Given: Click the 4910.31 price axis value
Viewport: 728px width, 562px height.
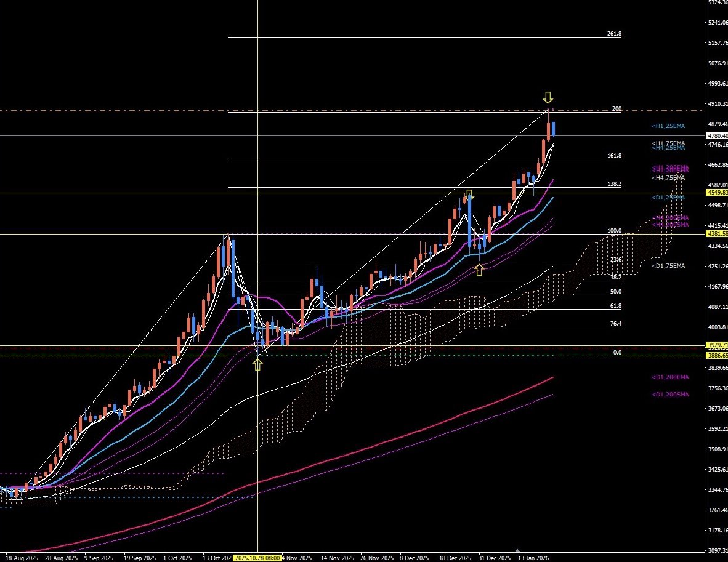Looking at the screenshot, I should click(x=718, y=104).
